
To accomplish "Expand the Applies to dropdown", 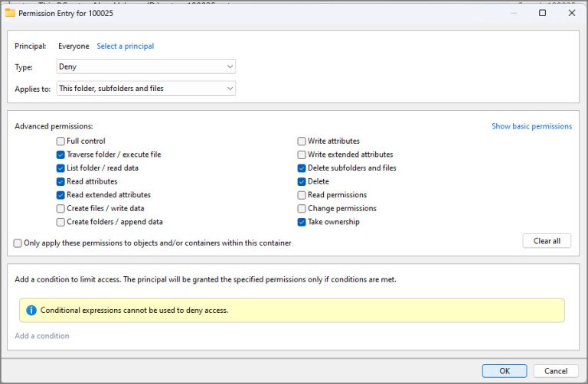I will pos(145,89).
